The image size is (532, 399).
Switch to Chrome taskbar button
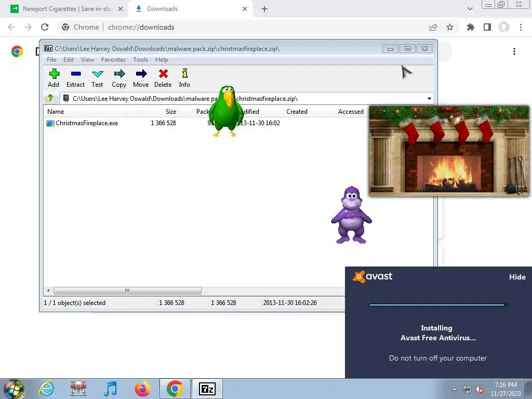(x=175, y=389)
